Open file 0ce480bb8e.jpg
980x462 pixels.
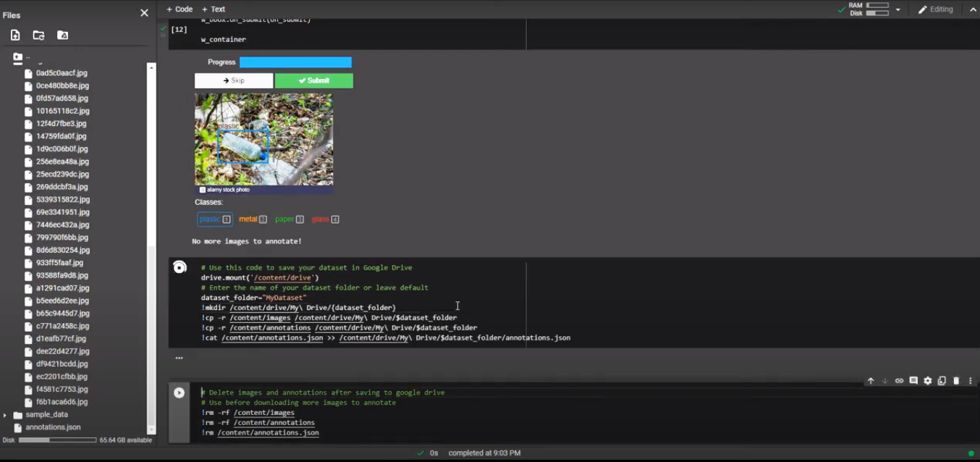(x=62, y=85)
